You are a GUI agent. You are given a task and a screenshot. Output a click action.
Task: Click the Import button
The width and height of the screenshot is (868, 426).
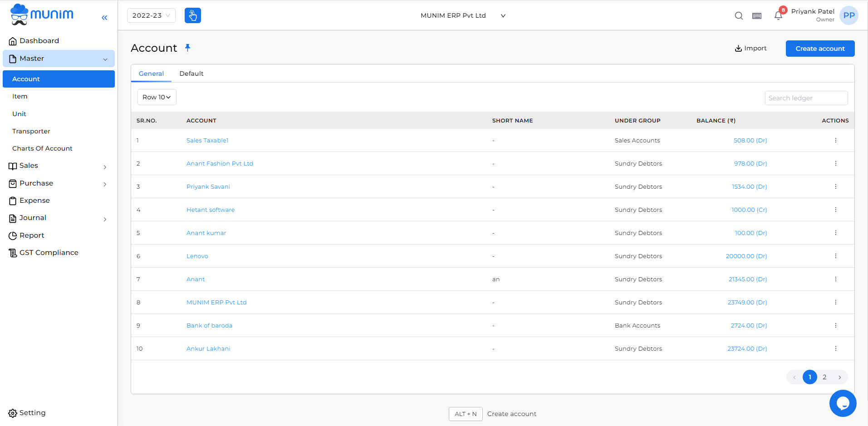point(750,49)
